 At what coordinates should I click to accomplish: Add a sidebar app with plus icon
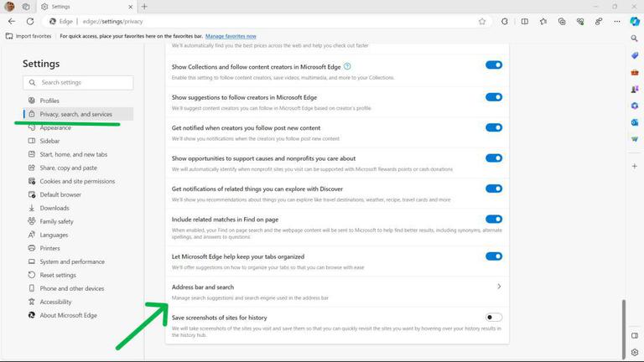635,166
